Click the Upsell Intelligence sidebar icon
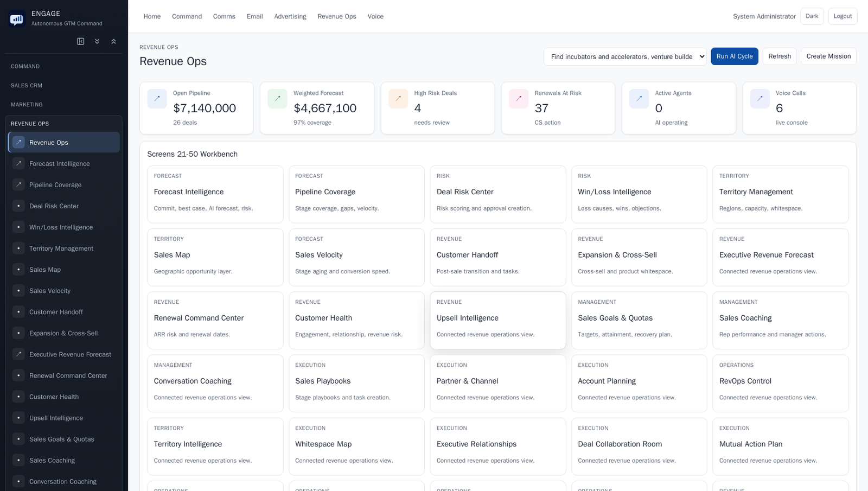Image resolution: width=868 pixels, height=491 pixels. [x=18, y=417]
